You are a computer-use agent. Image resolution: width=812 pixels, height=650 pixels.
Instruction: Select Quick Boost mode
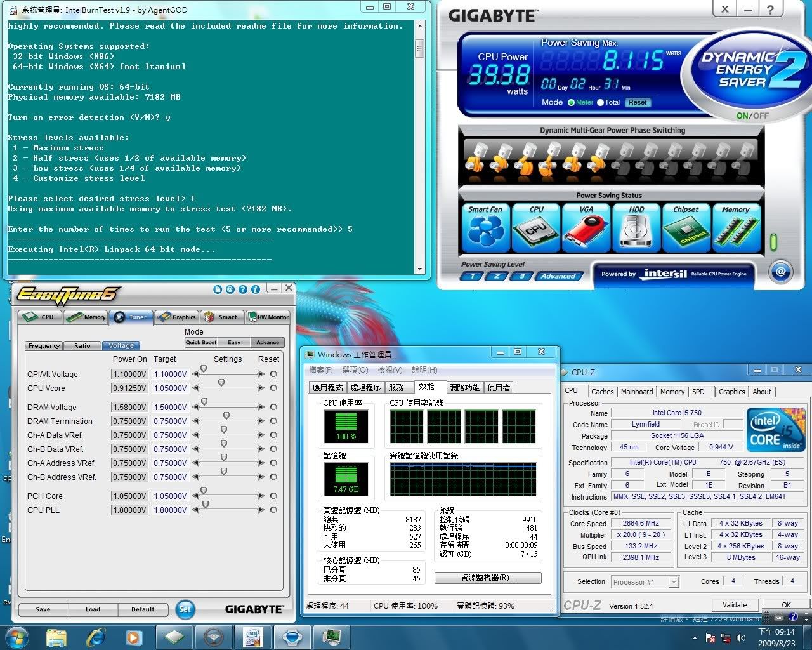click(x=200, y=342)
